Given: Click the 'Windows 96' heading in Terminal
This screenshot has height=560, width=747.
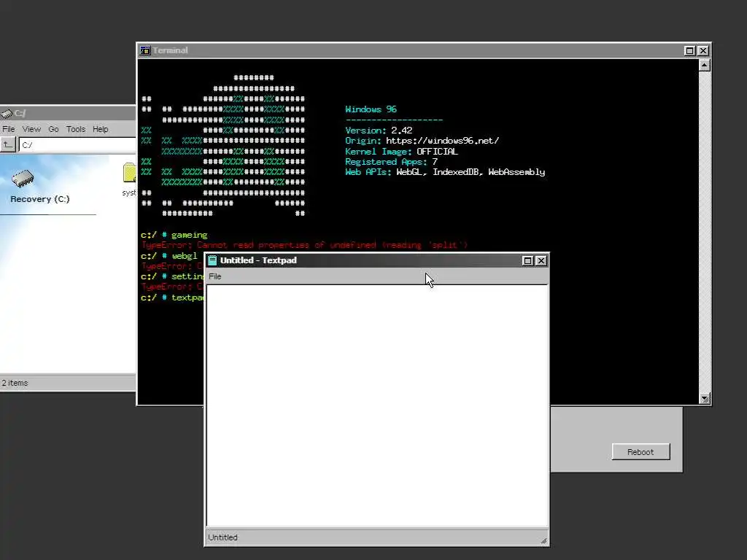Looking at the screenshot, I should pos(371,109).
